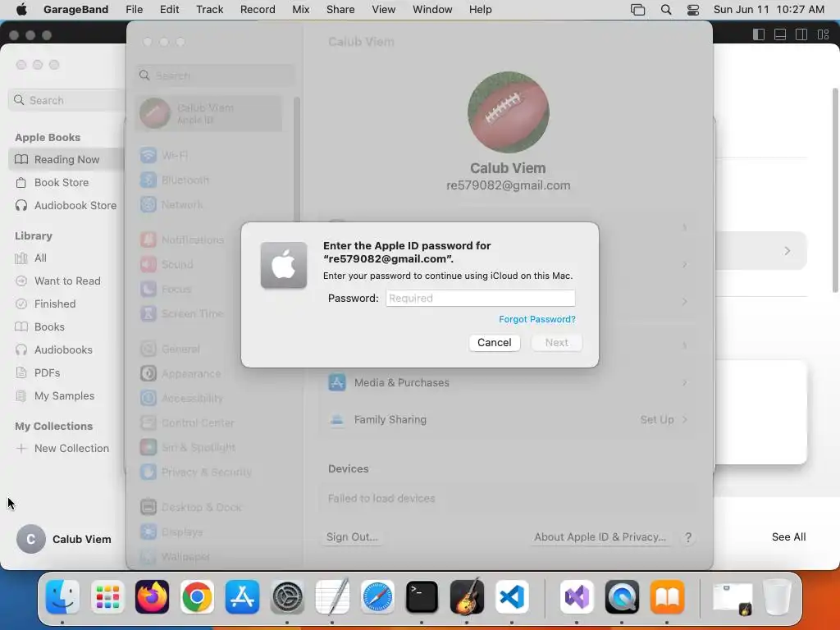Open the Window menu
840x630 pixels.
[x=432, y=10]
